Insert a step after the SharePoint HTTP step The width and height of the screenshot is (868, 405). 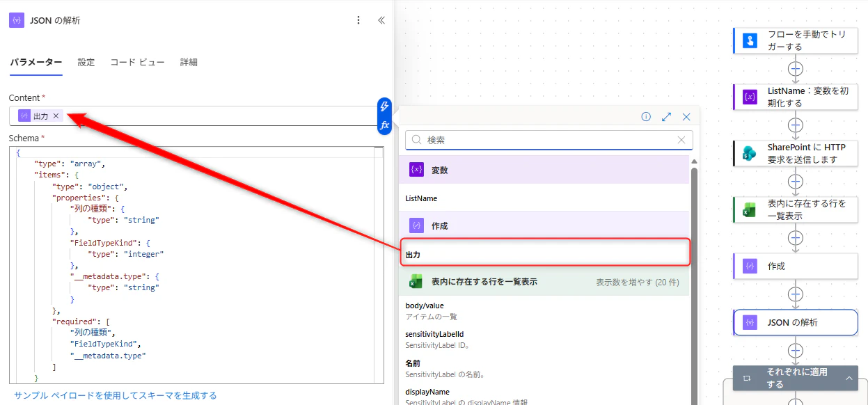[x=795, y=182]
